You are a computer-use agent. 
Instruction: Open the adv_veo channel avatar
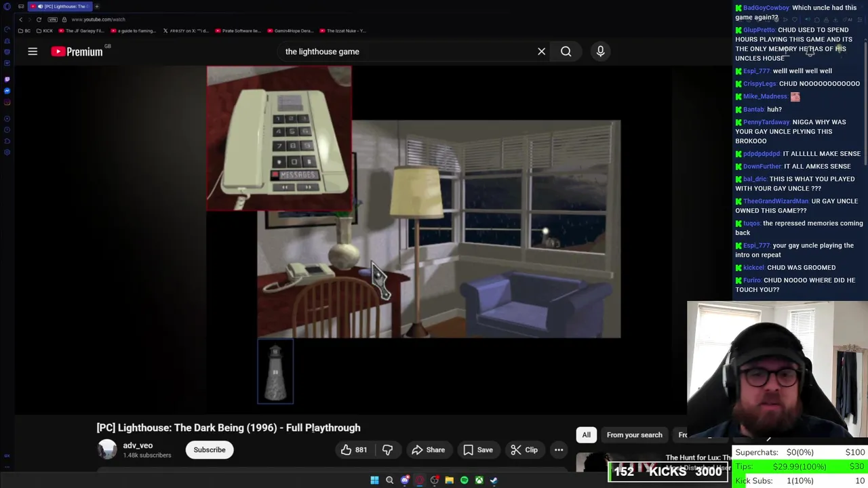[107, 449]
